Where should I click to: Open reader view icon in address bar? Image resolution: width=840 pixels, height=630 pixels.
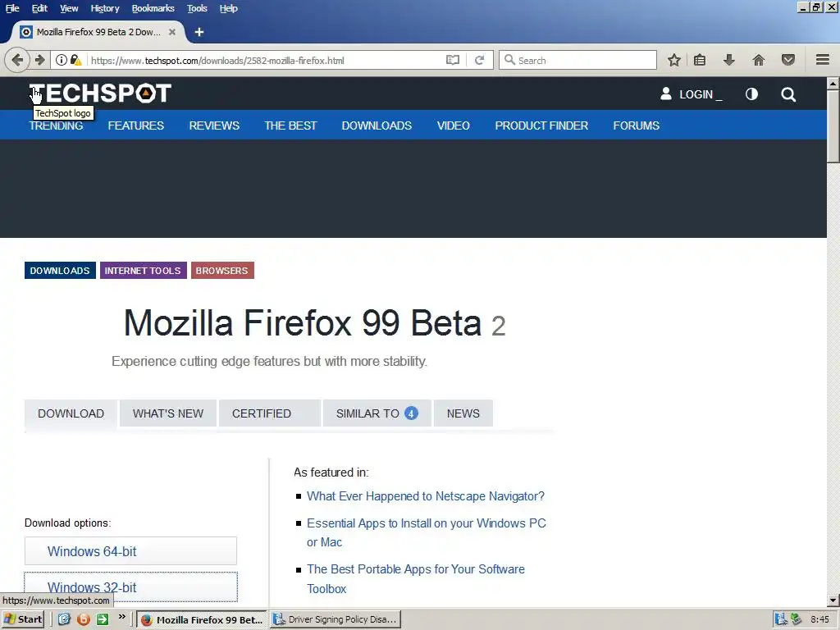pyautogui.click(x=453, y=60)
